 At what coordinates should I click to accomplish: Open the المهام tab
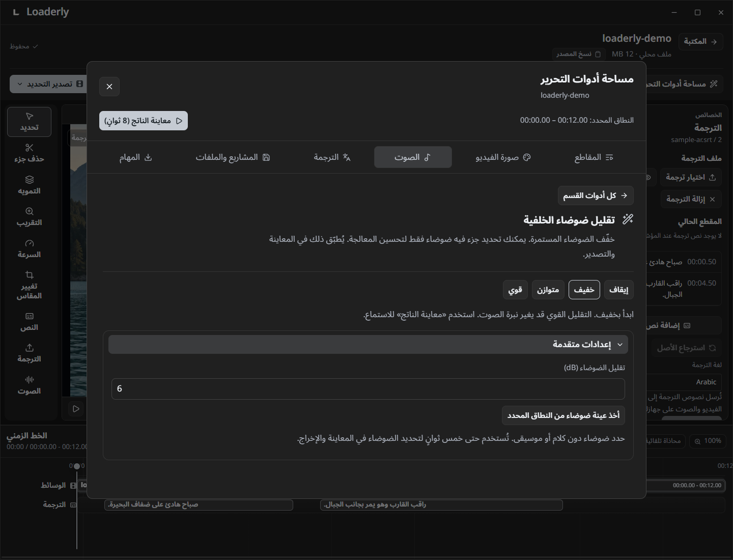tap(136, 157)
